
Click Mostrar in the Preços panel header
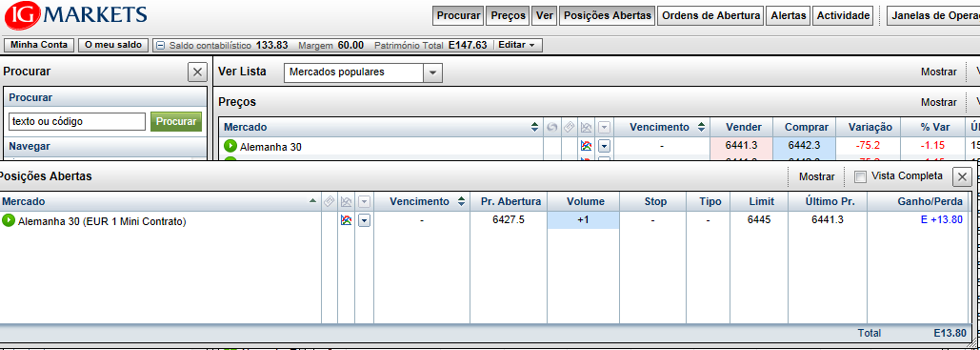click(939, 102)
